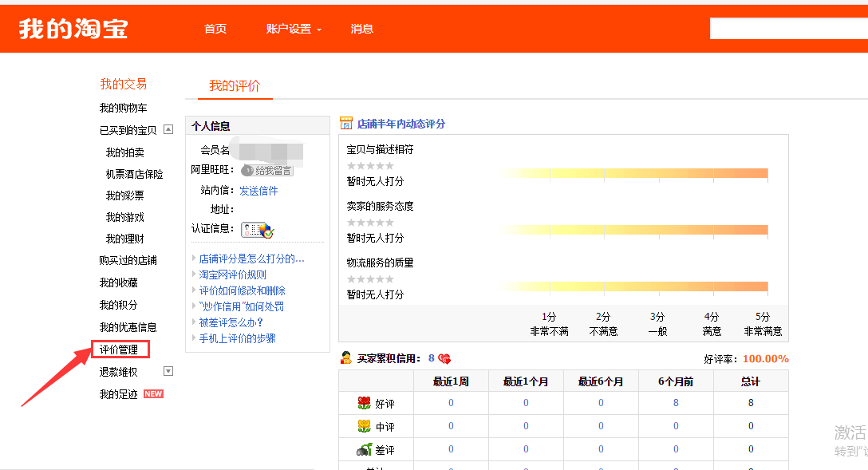Select the 我的评价 tab
Image resolution: width=868 pixels, height=470 pixels.
235,86
